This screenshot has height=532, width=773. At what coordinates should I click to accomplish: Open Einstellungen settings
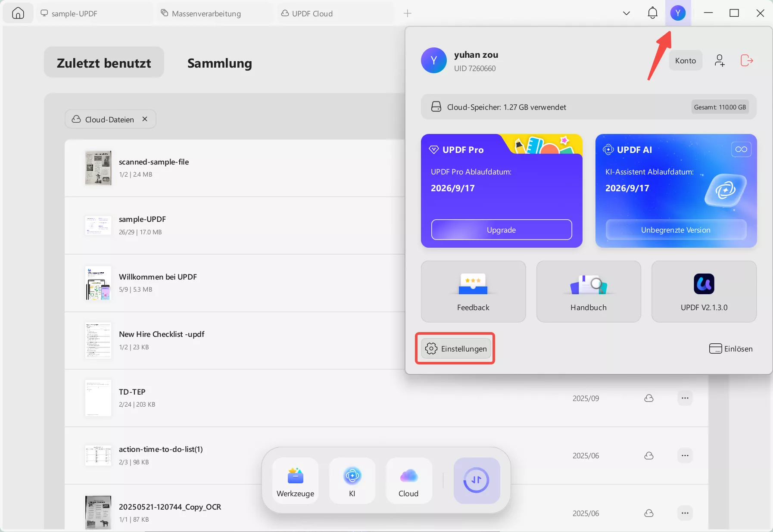[x=455, y=348]
